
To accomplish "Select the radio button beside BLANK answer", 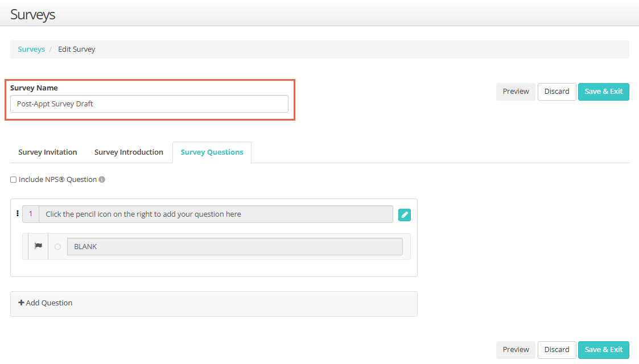I will pyautogui.click(x=58, y=247).
